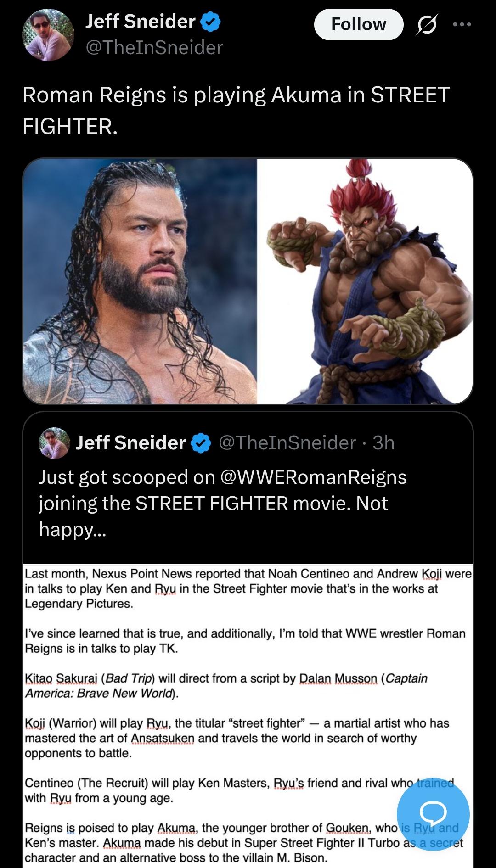The height and width of the screenshot is (868, 496).
Task: Tap the @TheInSneider handle under the name
Action: (x=154, y=48)
